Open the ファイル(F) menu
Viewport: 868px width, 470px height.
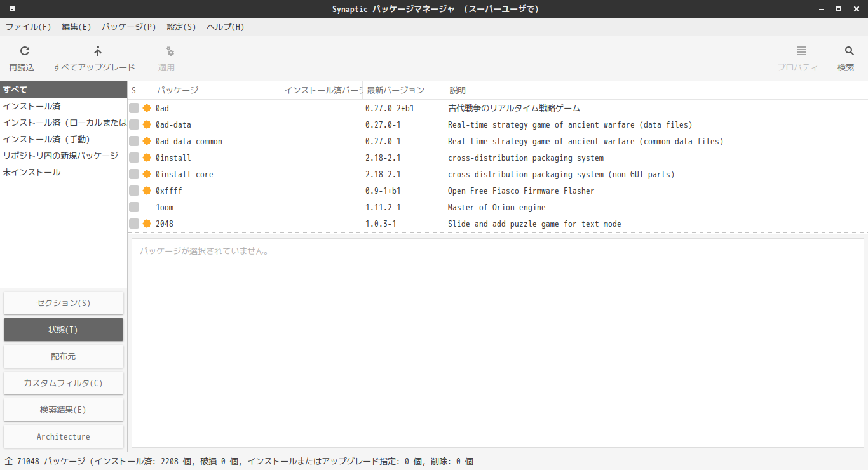(29, 27)
